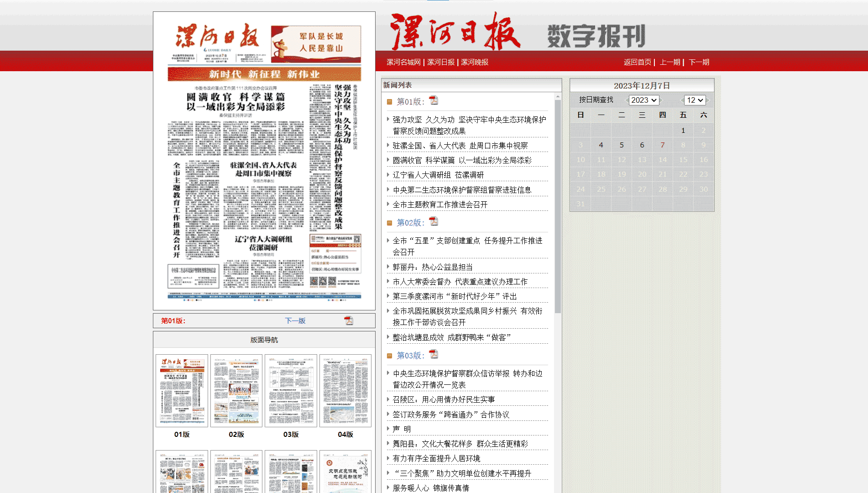Go to next month arrow beside 12
This screenshot has width=868, height=493.
708,100
